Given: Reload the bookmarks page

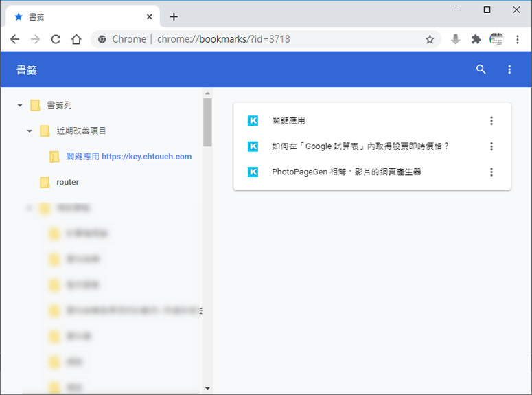Looking at the screenshot, I should click(x=56, y=39).
